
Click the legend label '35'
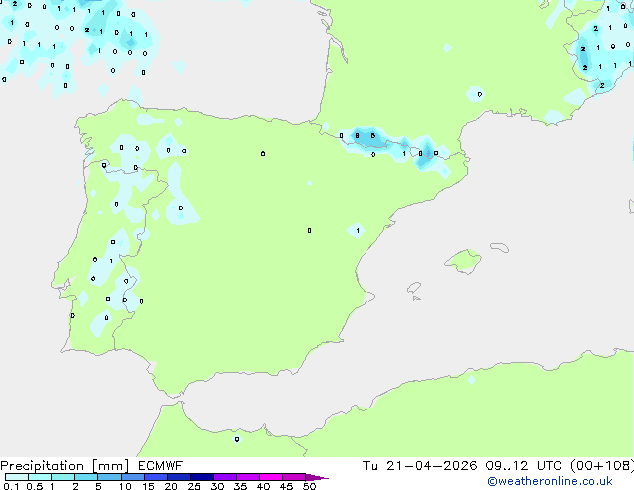240,486
